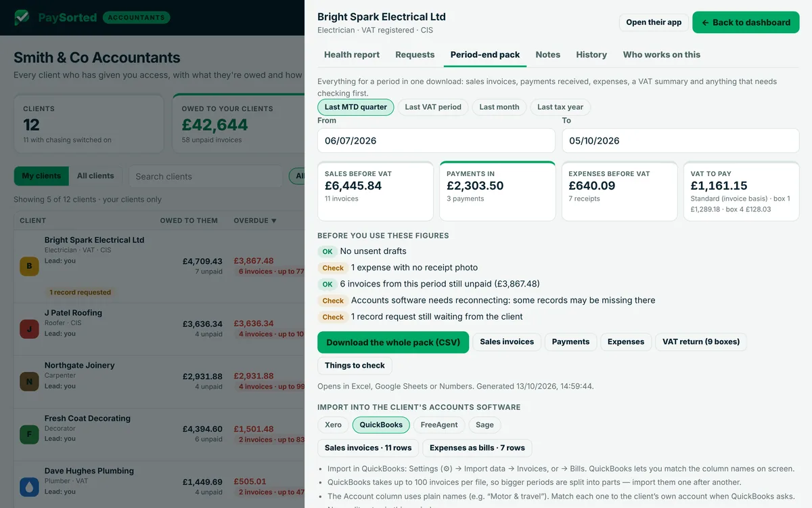Click the '1 record requested' tag

point(80,293)
